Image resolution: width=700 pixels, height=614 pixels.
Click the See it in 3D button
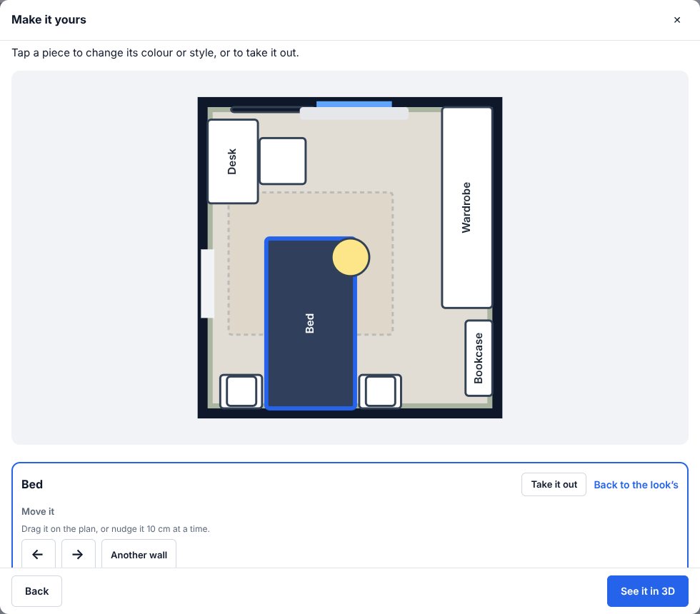(647, 591)
